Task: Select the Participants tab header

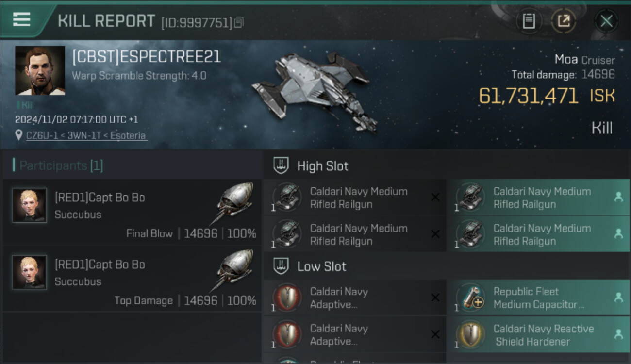Action: [x=58, y=165]
